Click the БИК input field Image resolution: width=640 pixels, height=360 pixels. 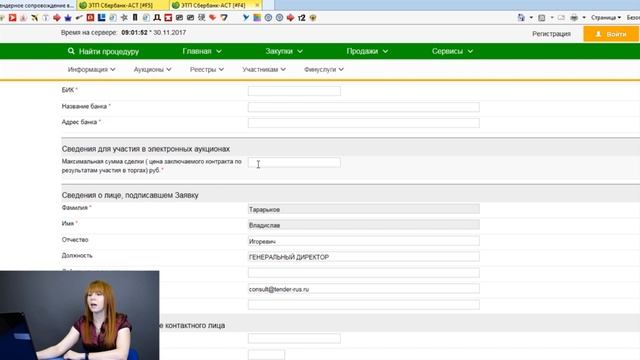pos(294,91)
